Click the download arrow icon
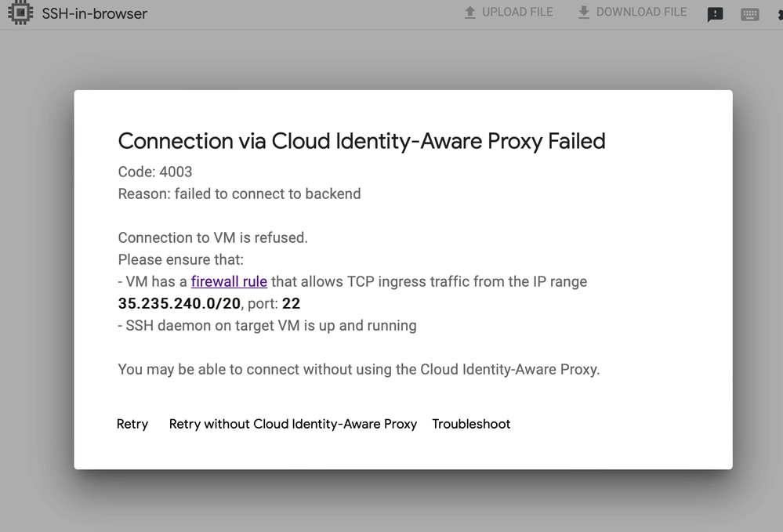 (x=584, y=13)
